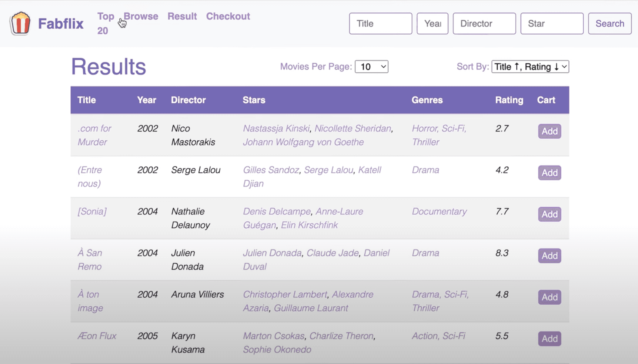Add Æon Flux to the cart
The width and height of the screenshot is (638, 364).
(549, 339)
